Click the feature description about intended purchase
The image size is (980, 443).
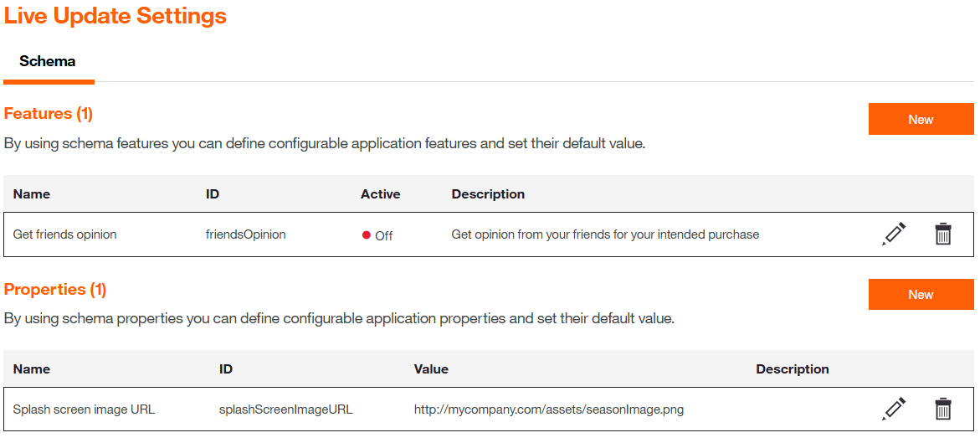[605, 234]
